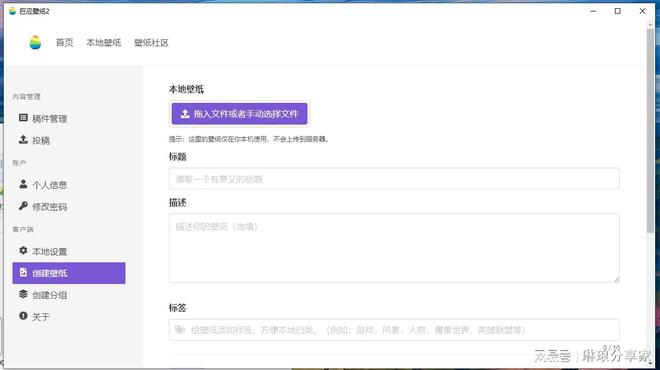The height and width of the screenshot is (370, 660).
Task: Open 稿件管理 list icon in sidebar
Action: tap(23, 118)
